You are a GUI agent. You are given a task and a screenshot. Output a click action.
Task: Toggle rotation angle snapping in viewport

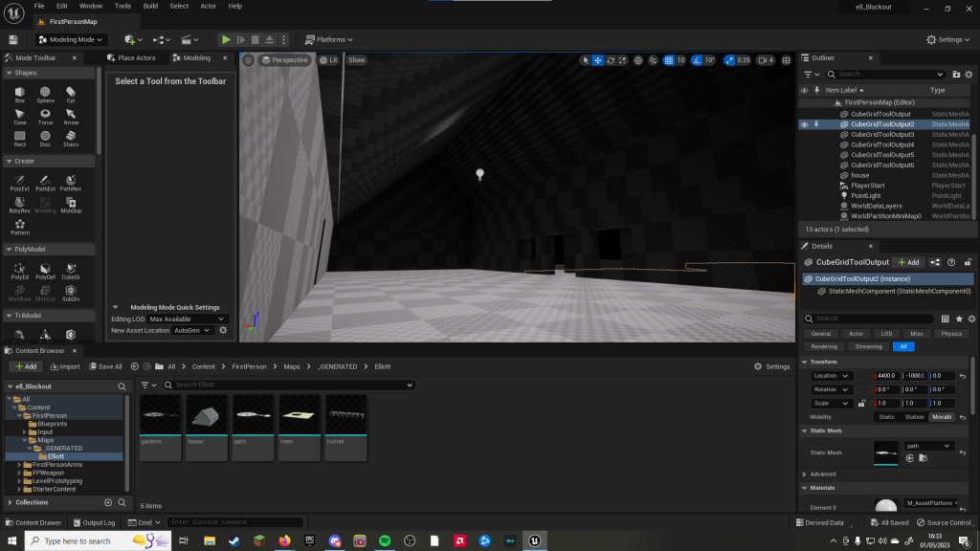[698, 60]
